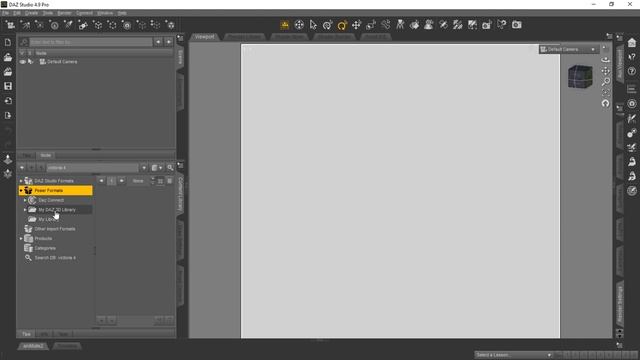Select the Scale tool icon

click(x=371, y=25)
